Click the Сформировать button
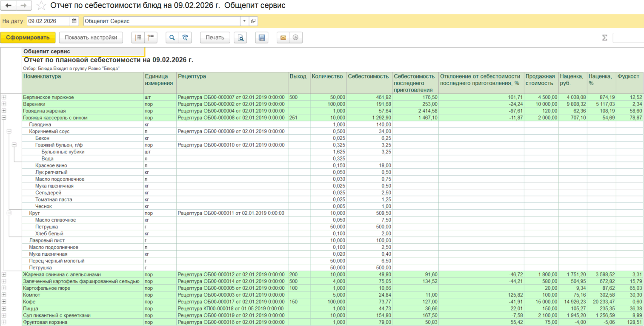This screenshot has width=644, height=326. 28,38
